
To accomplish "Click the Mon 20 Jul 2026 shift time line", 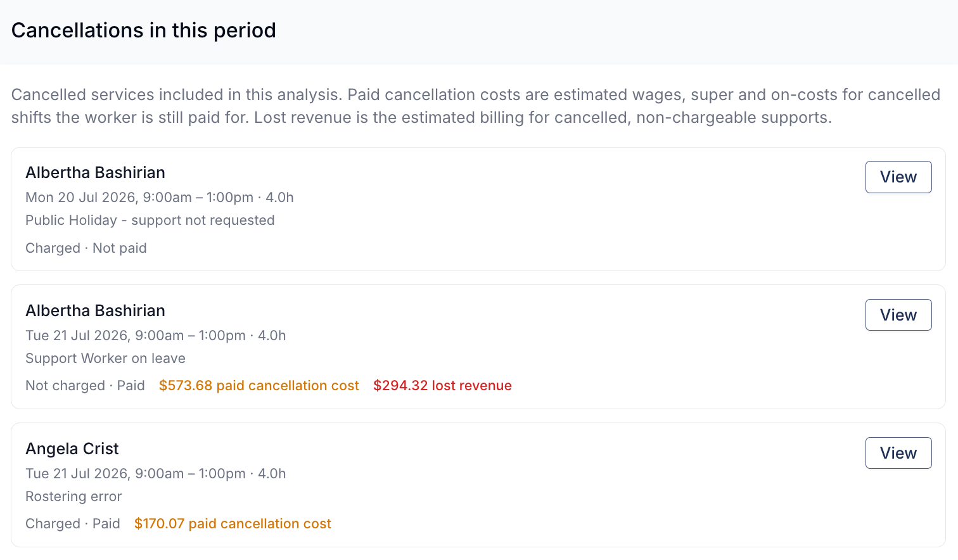I will 160,197.
